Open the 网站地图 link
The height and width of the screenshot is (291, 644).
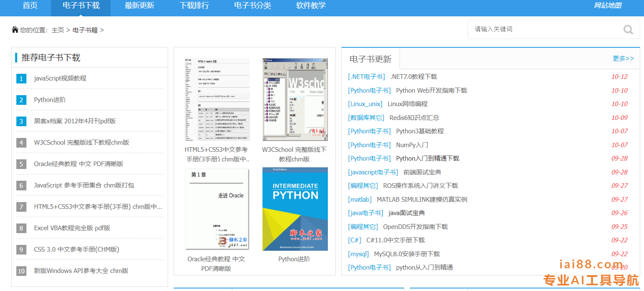(608, 6)
